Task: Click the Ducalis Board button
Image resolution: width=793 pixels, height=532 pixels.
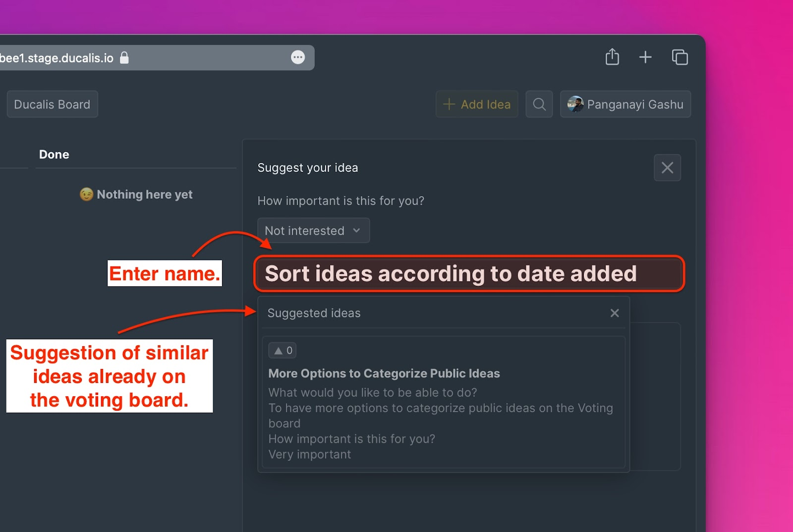Action: pos(52,104)
